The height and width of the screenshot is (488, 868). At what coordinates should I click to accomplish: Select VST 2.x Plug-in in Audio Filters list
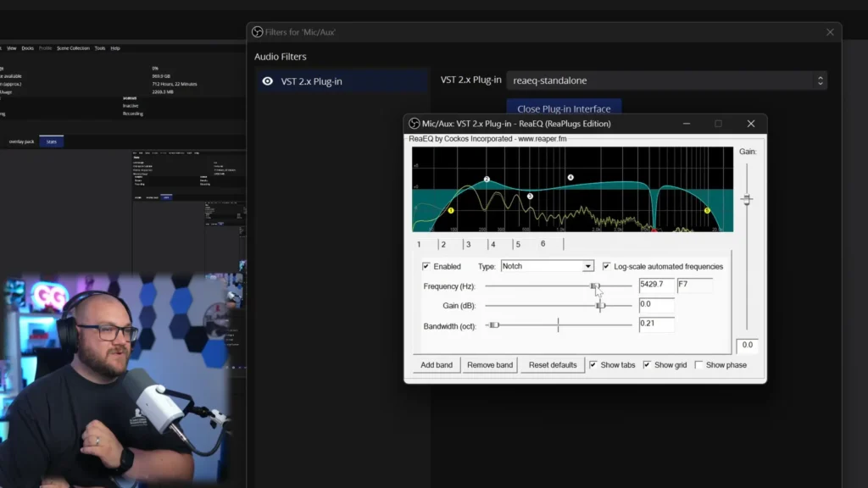(x=342, y=81)
